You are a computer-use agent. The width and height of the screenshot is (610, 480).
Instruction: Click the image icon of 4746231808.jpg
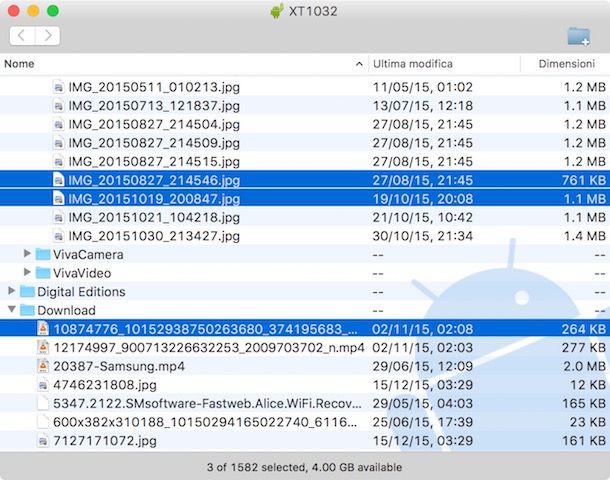click(x=43, y=385)
